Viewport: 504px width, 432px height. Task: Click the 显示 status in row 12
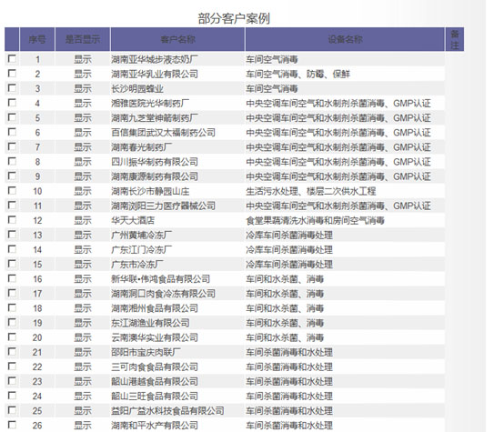pyautogui.click(x=83, y=220)
